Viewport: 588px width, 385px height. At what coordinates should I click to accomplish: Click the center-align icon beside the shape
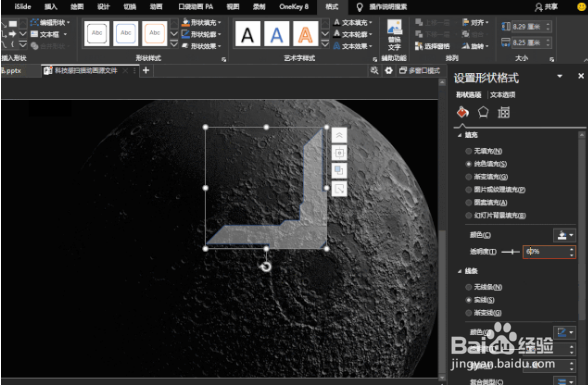(x=339, y=153)
